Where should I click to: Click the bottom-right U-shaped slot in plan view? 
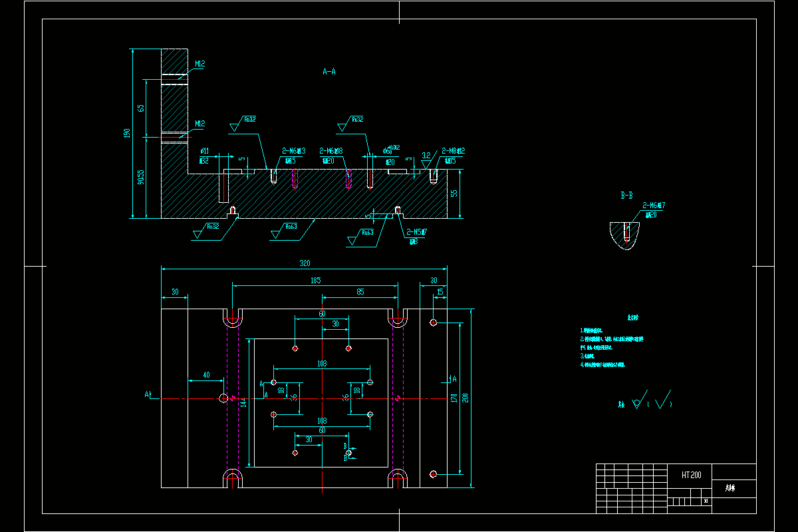click(x=398, y=479)
